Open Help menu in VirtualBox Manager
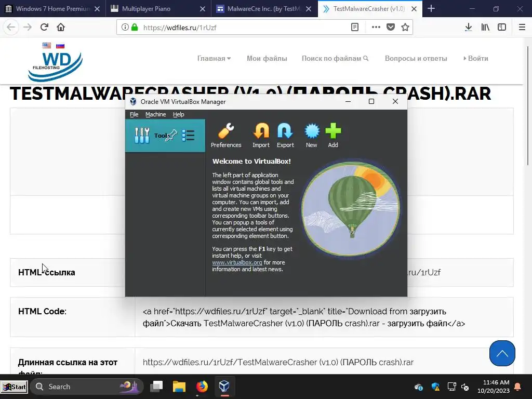Screen dimensions: 532x399 [x=179, y=114]
